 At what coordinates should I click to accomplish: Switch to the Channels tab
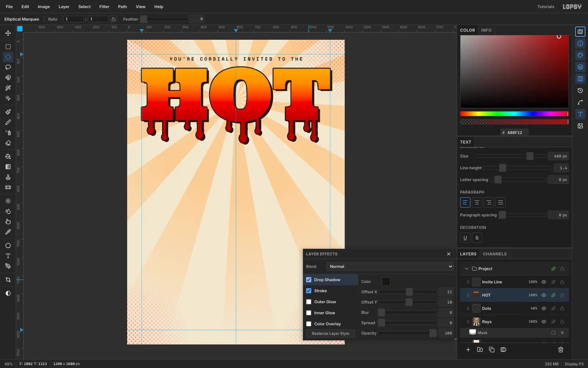click(495, 254)
